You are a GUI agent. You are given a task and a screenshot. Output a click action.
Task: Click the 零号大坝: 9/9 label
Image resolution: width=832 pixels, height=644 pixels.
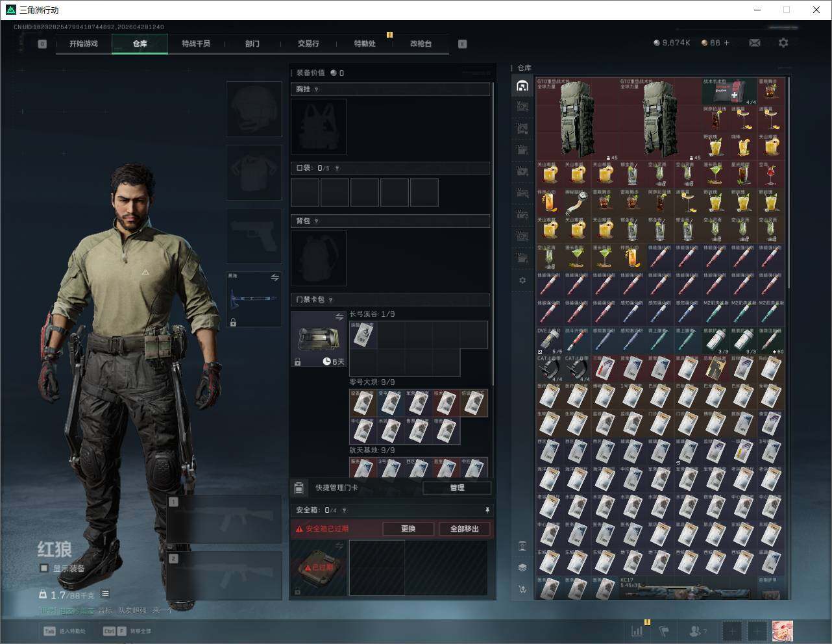(372, 382)
